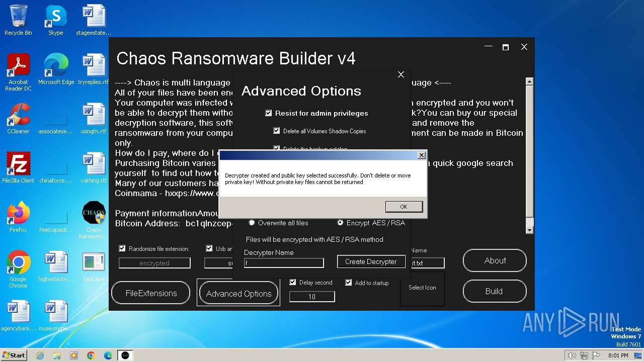Click the delay seconds value field
This screenshot has width=644, height=362.
[312, 297]
